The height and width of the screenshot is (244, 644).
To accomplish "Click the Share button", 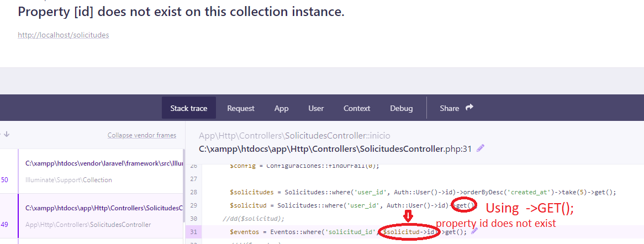I will (456, 108).
